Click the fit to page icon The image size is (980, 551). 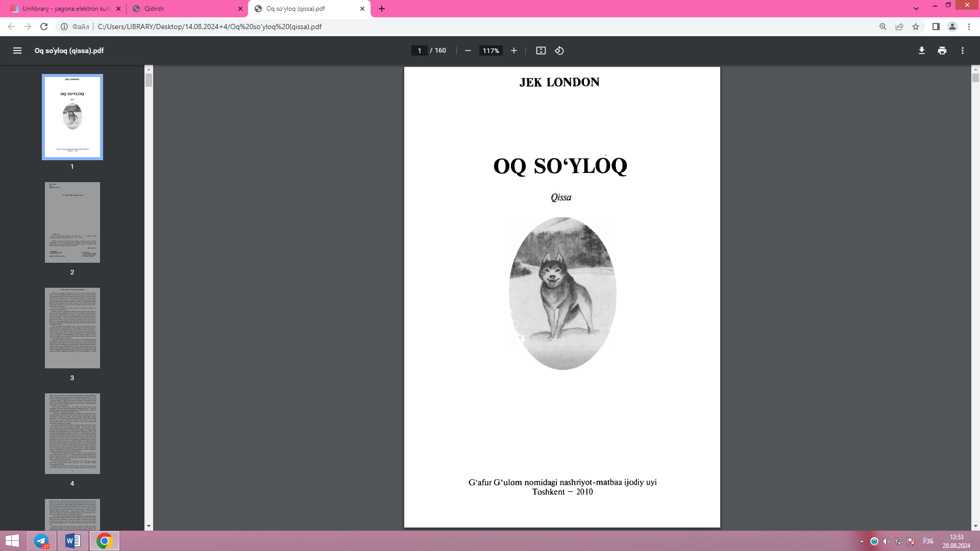[x=541, y=51]
